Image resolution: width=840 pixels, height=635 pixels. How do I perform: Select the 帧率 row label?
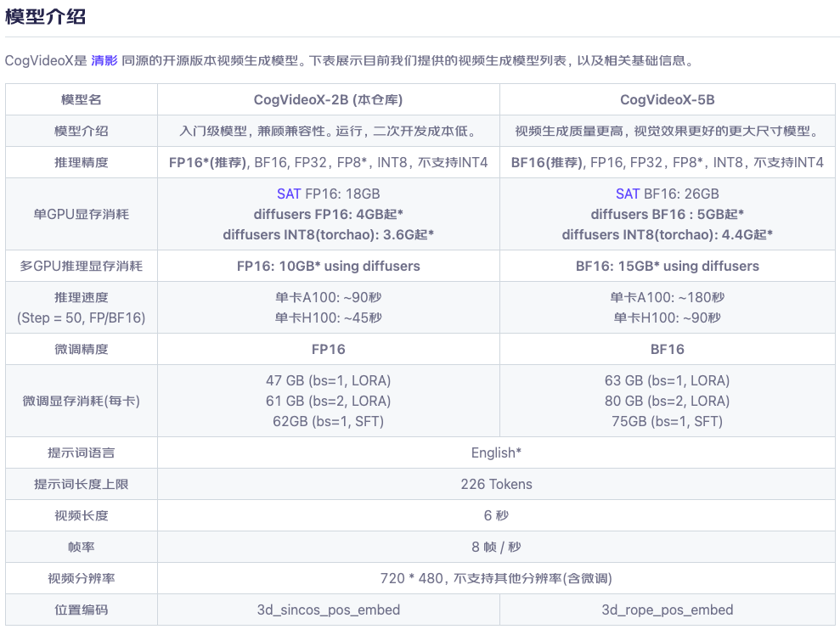click(x=82, y=547)
